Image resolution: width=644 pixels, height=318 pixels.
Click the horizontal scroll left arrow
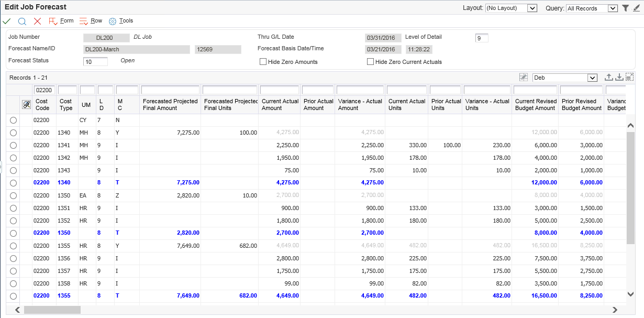pyautogui.click(x=17, y=310)
